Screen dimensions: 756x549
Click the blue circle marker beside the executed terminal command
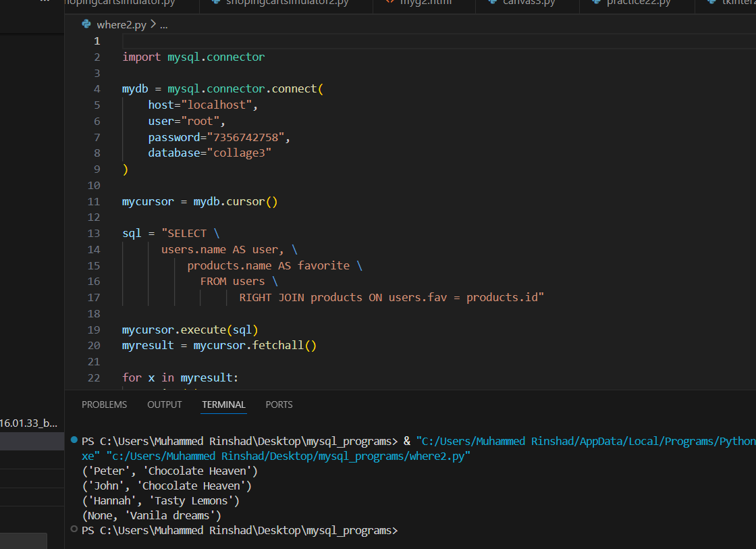(x=74, y=440)
